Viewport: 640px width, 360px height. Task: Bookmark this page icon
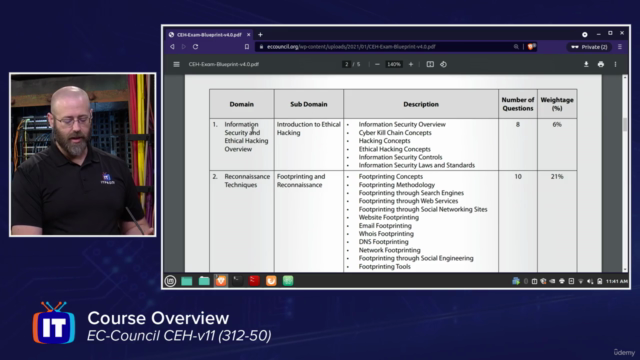click(x=247, y=47)
